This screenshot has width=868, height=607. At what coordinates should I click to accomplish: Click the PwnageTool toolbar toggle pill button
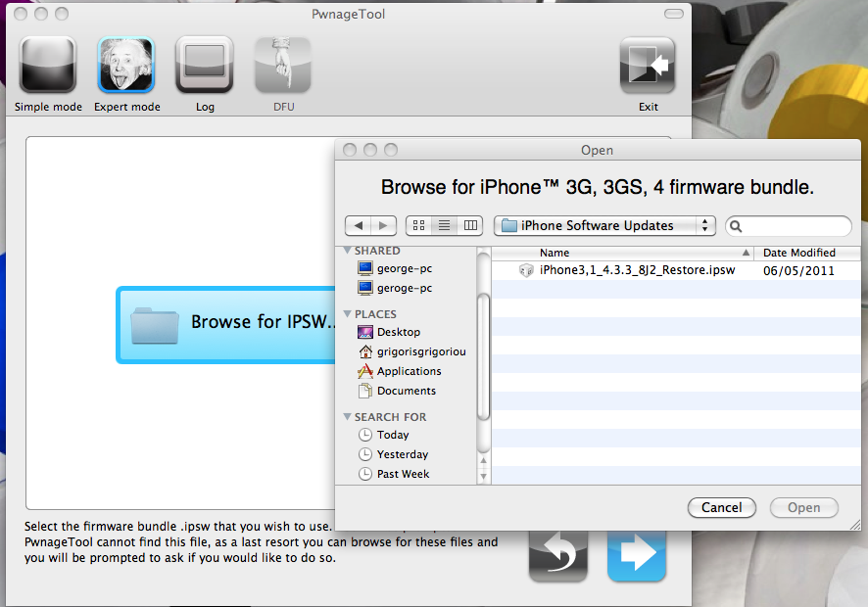tap(673, 14)
